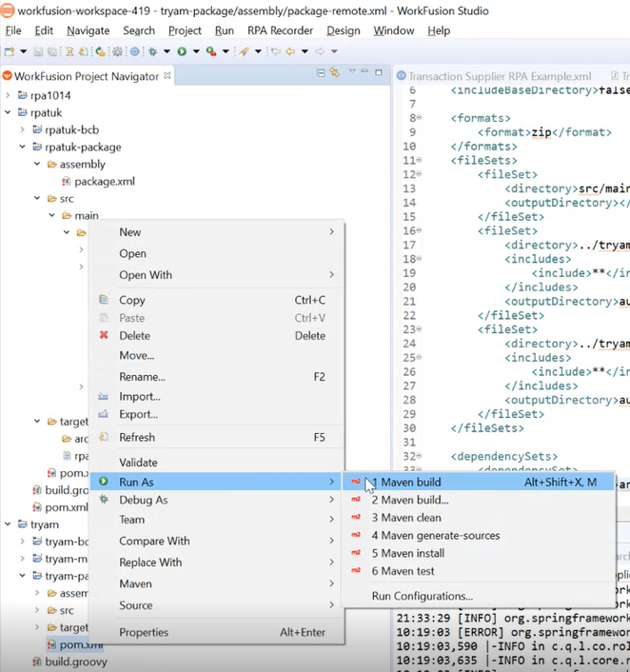Expand the rpatuk-bcb folder
630x672 pixels.
[x=22, y=129]
